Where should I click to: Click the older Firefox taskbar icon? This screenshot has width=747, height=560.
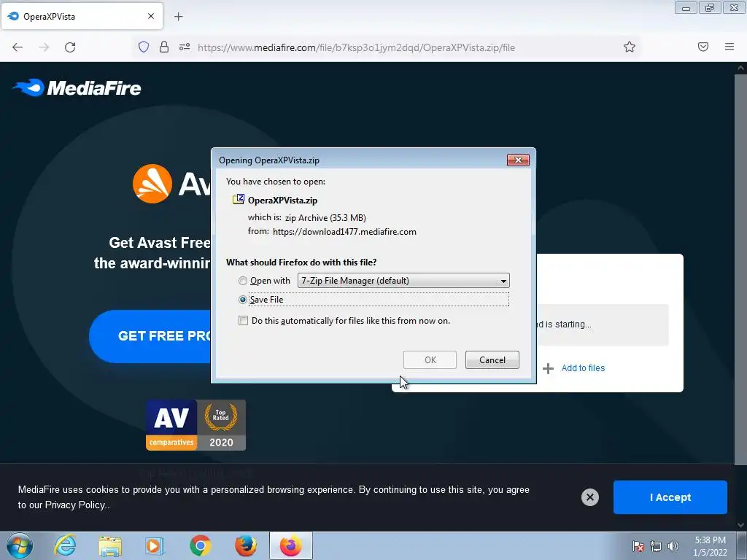(x=245, y=545)
